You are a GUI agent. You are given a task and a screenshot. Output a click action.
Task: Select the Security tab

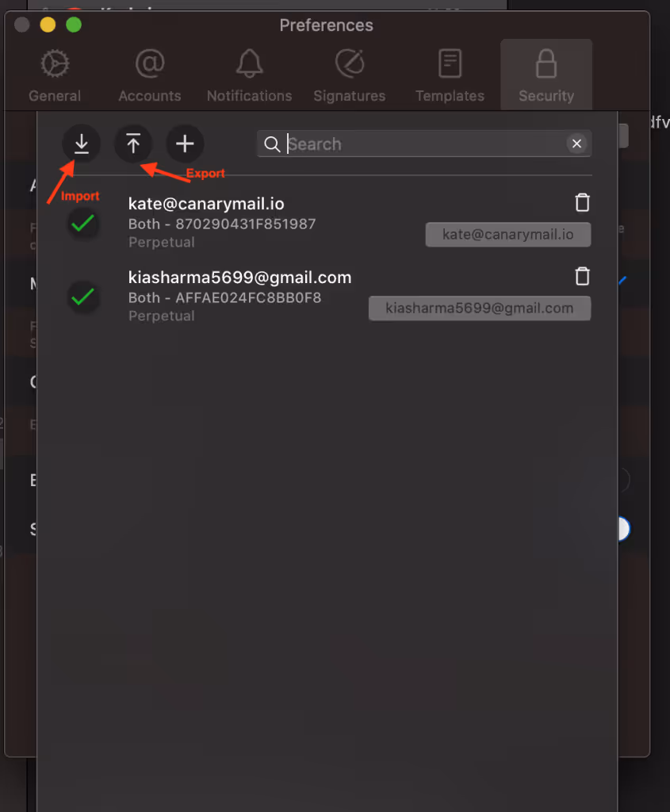[x=546, y=75]
